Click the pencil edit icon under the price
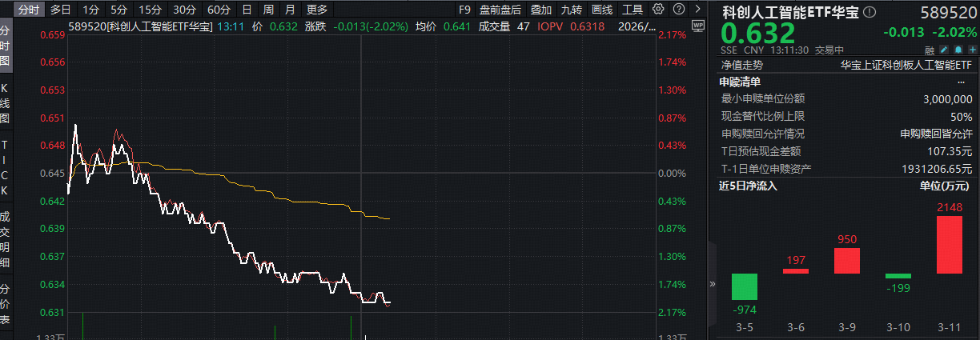 (x=943, y=50)
